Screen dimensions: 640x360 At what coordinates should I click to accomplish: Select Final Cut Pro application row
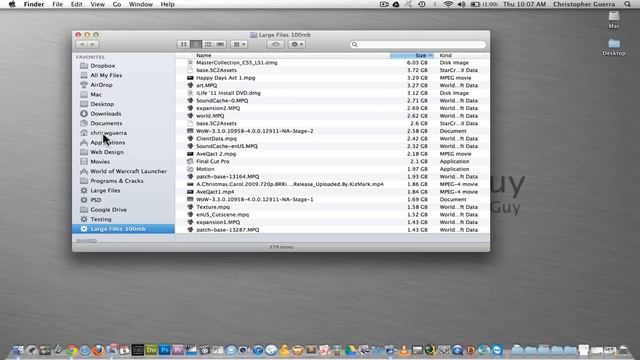(x=332, y=161)
